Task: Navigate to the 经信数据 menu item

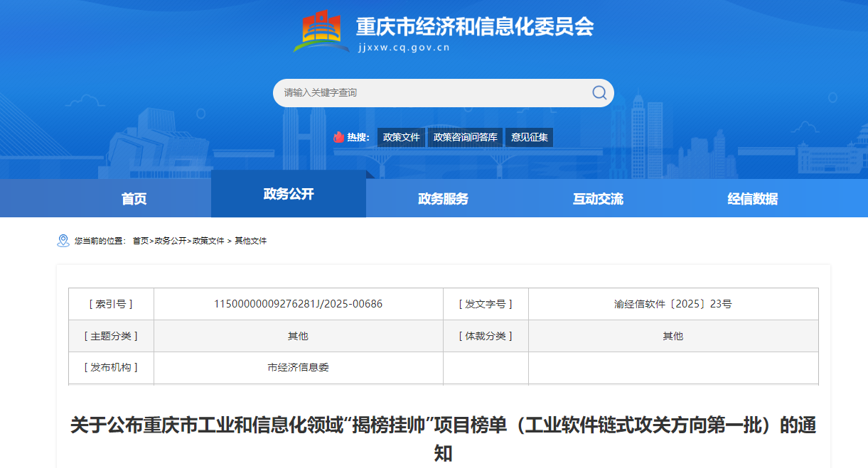Action: [x=752, y=199]
